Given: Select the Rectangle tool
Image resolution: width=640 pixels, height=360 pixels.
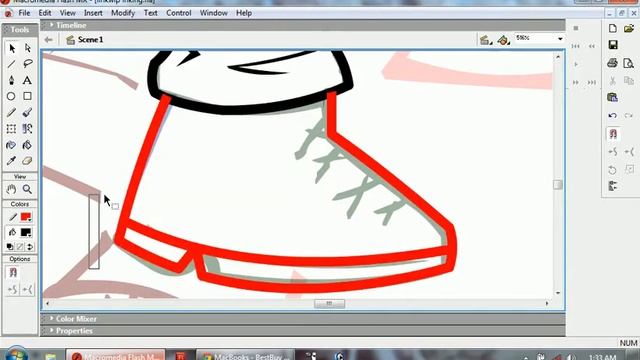Looking at the screenshot, I should (27, 96).
